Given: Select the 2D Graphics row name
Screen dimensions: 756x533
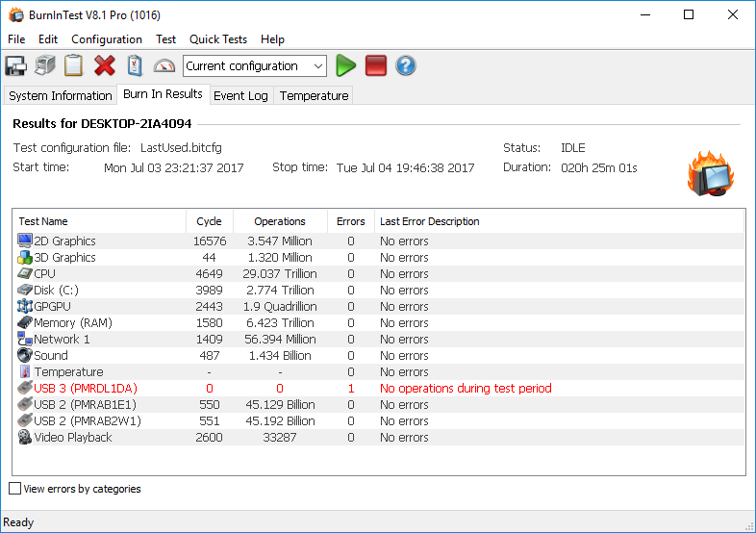Looking at the screenshot, I should click(x=64, y=241).
